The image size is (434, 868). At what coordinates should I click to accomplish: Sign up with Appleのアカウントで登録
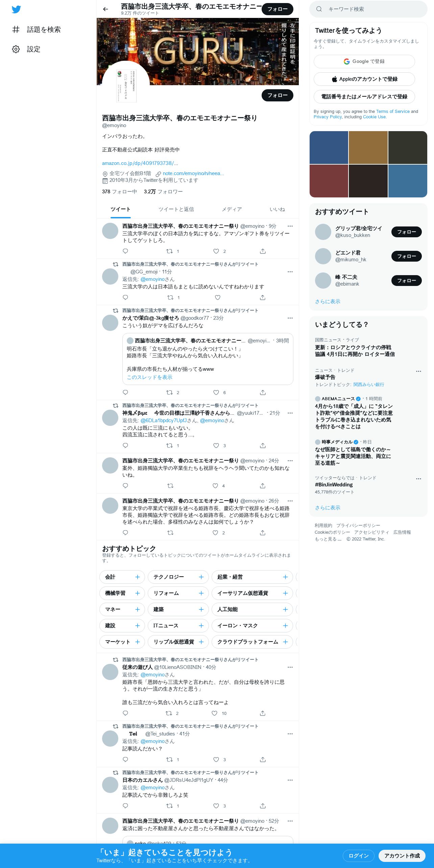[364, 79]
